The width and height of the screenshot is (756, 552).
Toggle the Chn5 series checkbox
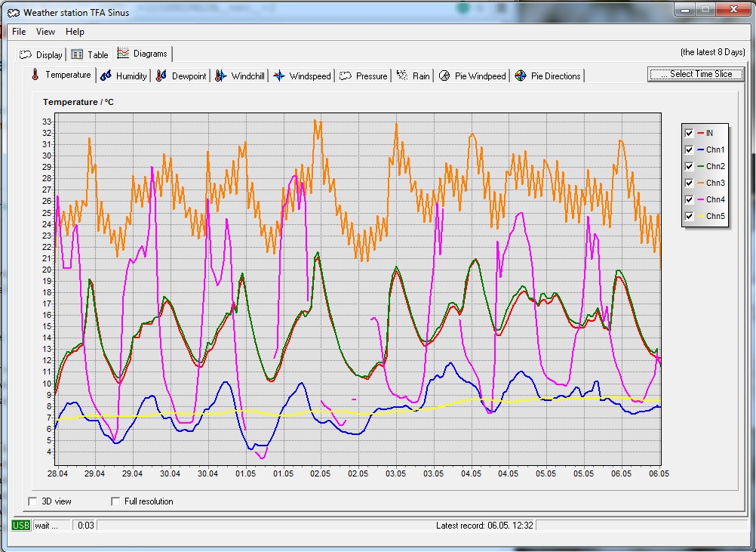tap(689, 217)
